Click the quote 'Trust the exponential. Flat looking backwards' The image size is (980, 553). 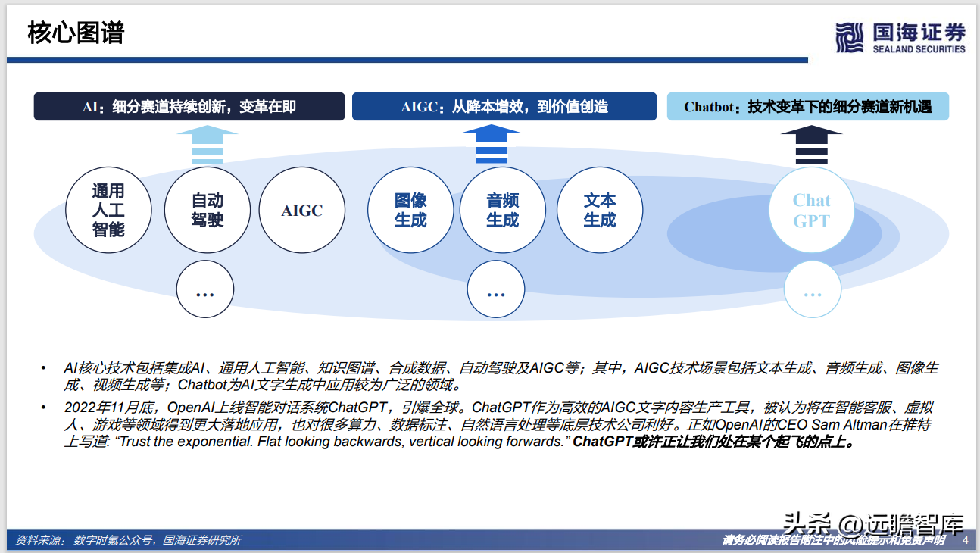344,442
